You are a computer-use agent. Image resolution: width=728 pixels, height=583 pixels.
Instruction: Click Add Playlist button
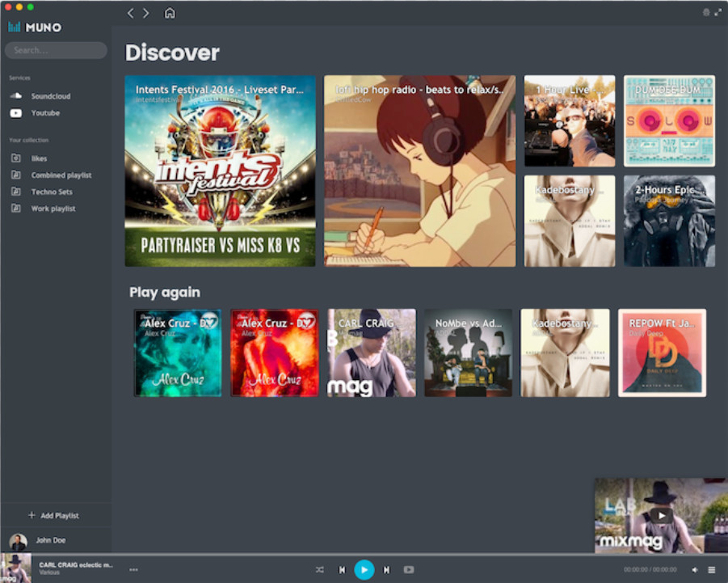click(x=54, y=516)
